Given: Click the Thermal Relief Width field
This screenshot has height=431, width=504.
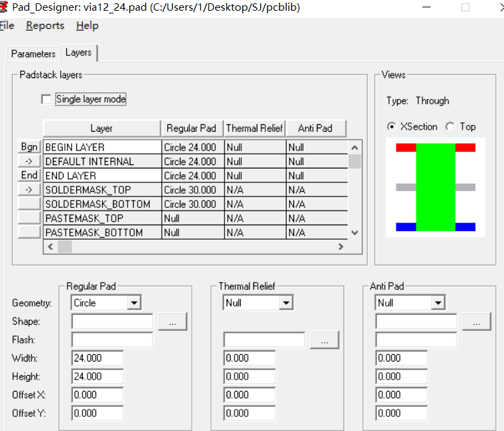Looking at the screenshot, I should (x=249, y=358).
